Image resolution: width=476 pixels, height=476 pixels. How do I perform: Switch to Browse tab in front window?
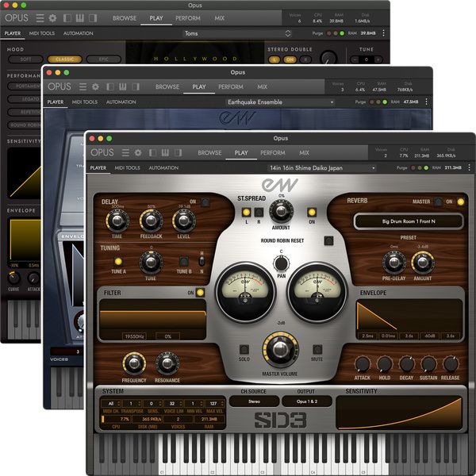pyautogui.click(x=209, y=152)
